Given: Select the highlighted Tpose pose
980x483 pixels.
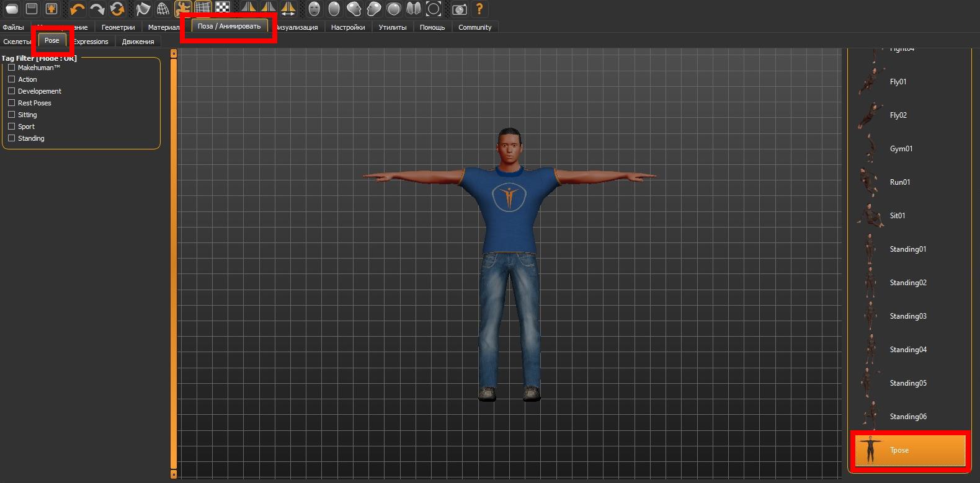Looking at the screenshot, I should point(909,450).
